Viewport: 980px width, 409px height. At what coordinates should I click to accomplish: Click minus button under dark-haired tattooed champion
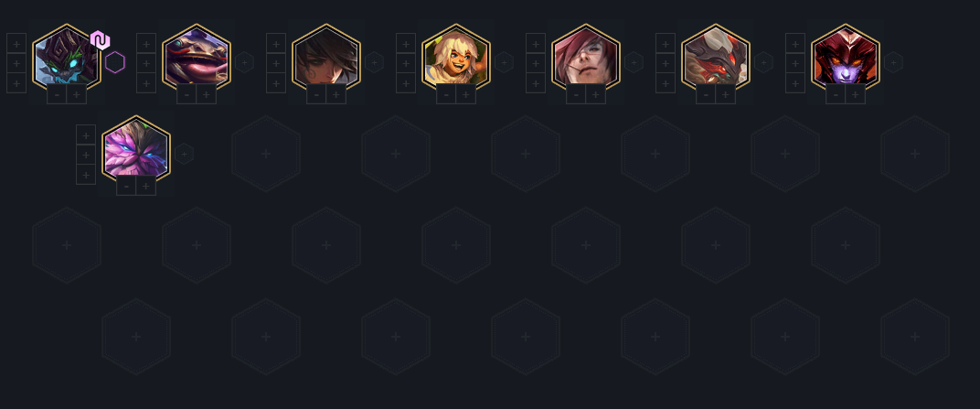[316, 94]
